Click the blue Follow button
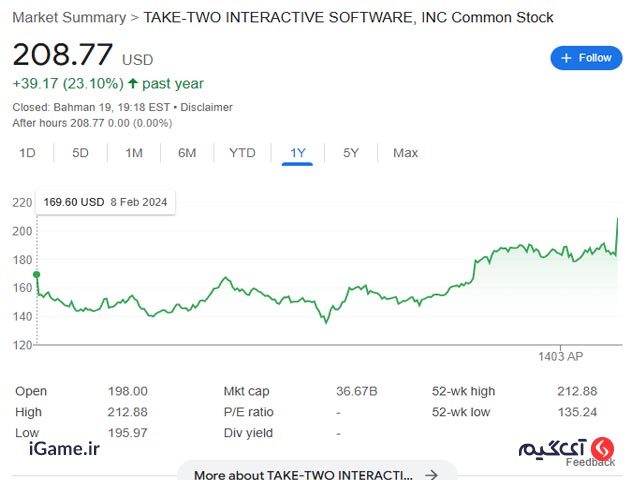The width and height of the screenshot is (640, 480). [586, 58]
